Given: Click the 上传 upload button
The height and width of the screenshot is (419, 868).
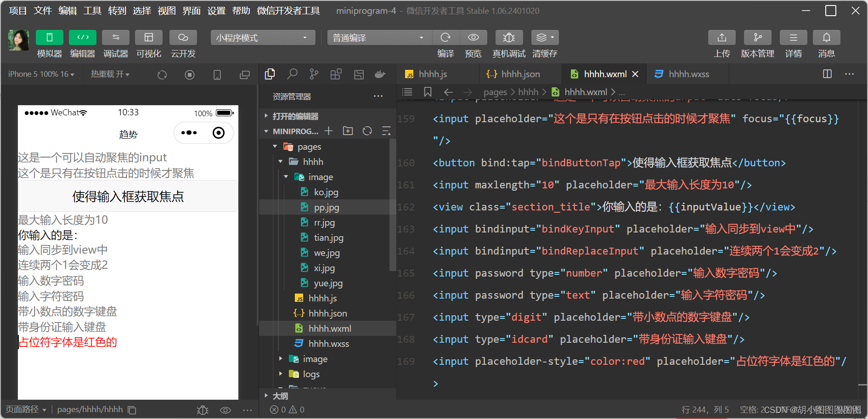Looking at the screenshot, I should pyautogui.click(x=722, y=37).
